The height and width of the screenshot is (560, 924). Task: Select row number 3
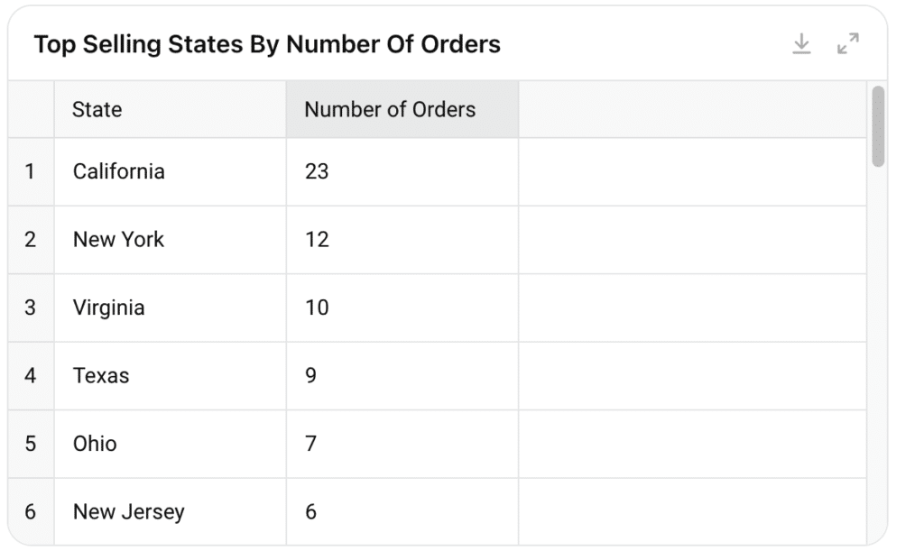click(31, 308)
